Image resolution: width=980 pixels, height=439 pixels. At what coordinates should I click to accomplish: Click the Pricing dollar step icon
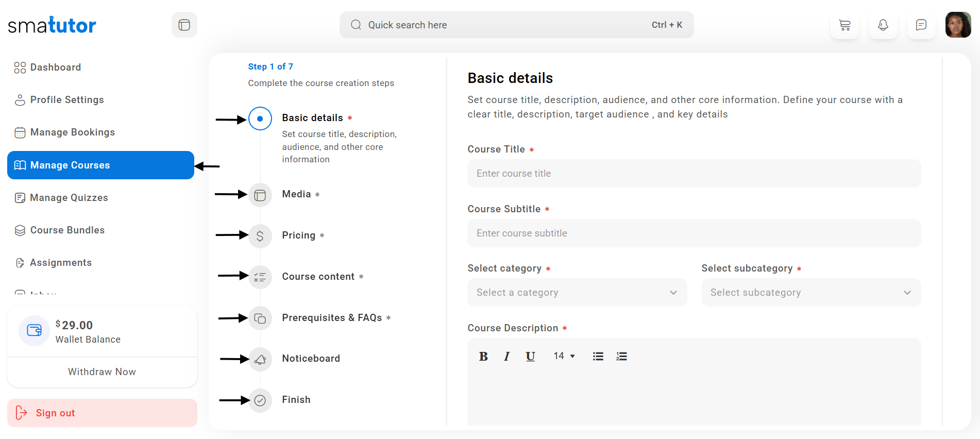point(260,236)
